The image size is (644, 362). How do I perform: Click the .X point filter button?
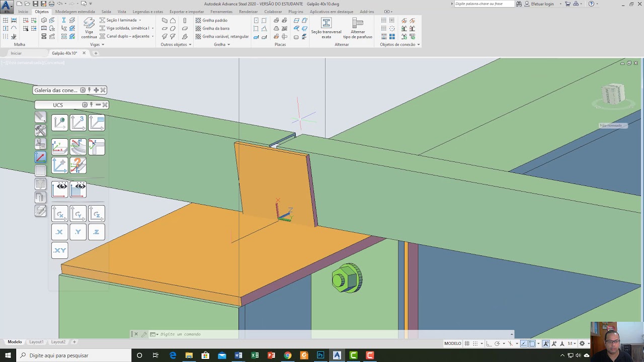pyautogui.click(x=59, y=232)
